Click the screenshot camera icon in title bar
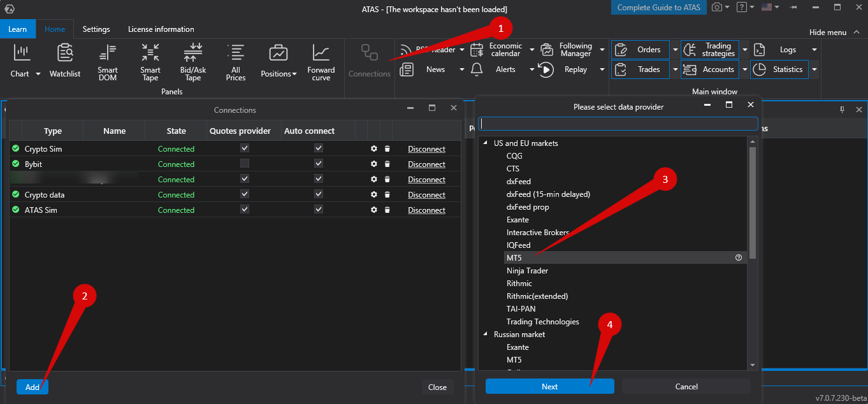The image size is (868, 404). click(718, 8)
